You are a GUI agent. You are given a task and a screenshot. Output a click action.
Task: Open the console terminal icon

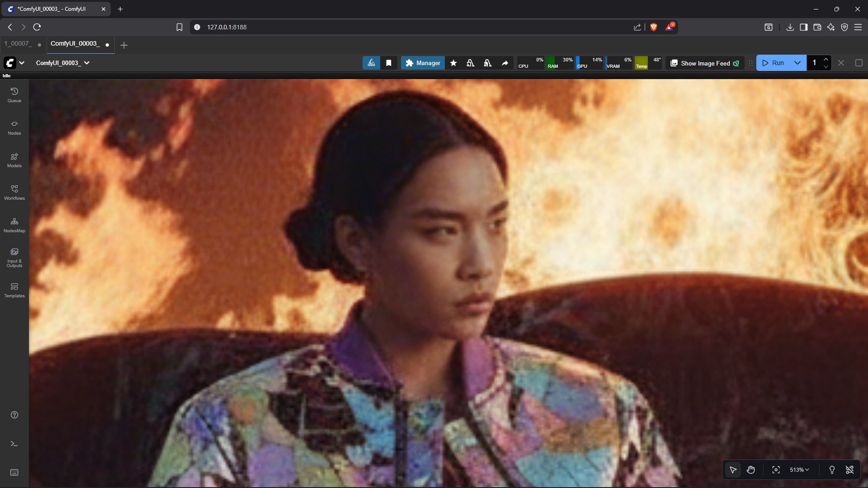pyautogui.click(x=14, y=444)
